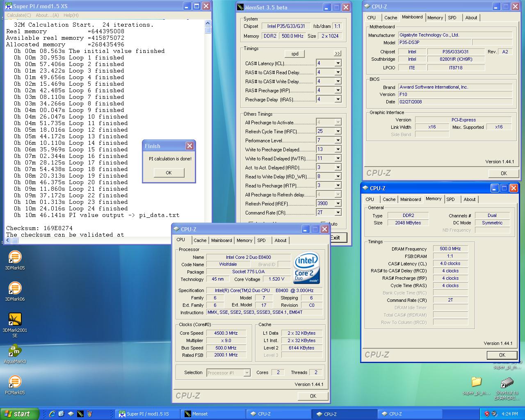This screenshot has width=525, height=420.
Task: Open the Calculate(C) menu in Super PI
Action: [19, 15]
